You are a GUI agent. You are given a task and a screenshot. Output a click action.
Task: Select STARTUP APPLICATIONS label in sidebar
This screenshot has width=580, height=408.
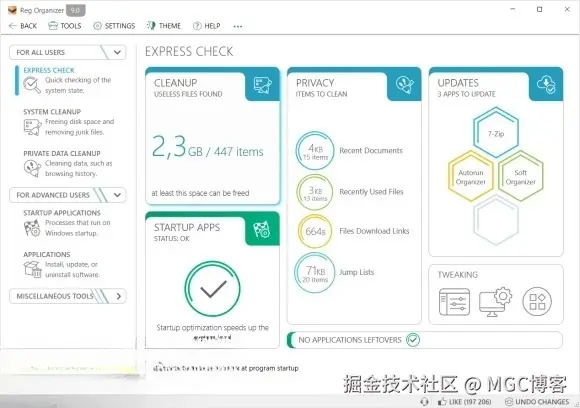[62, 213]
